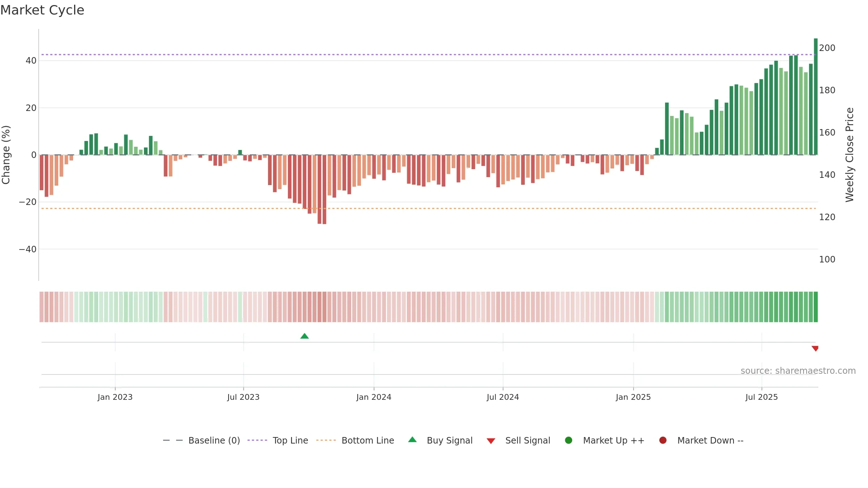Click the Market Down -- red circle icon
This screenshot has height=488, width=868.
coord(663,440)
